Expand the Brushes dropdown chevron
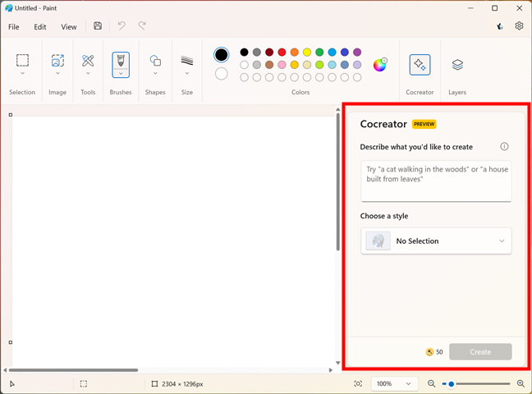The width and height of the screenshot is (532, 394). pos(121,74)
